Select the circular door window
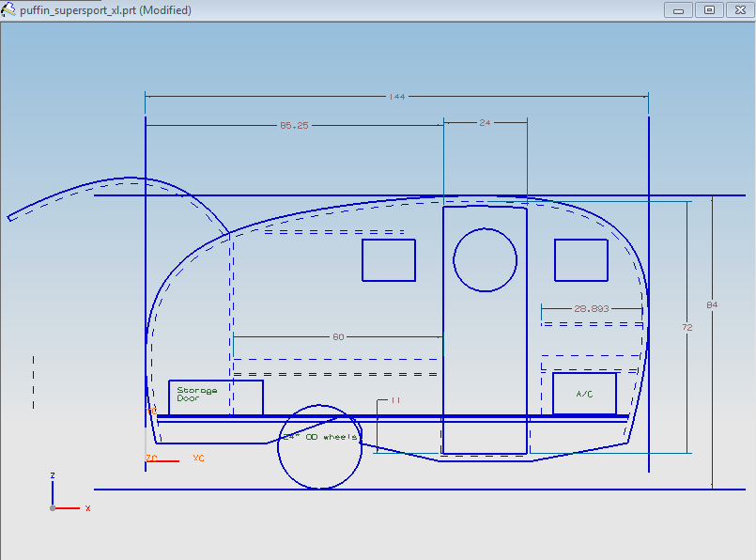Screen dimensions: 756x560 click(x=485, y=260)
